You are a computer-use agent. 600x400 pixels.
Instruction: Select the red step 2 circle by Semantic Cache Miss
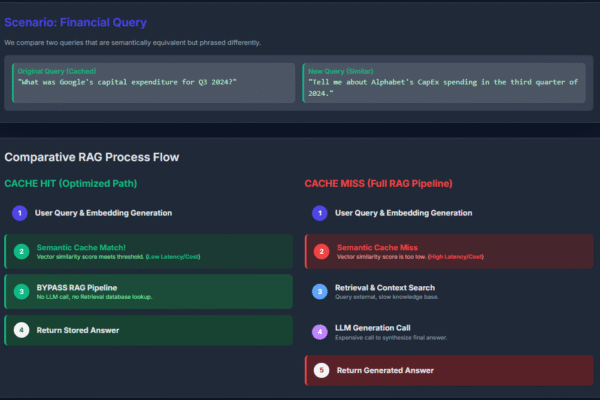click(320, 251)
